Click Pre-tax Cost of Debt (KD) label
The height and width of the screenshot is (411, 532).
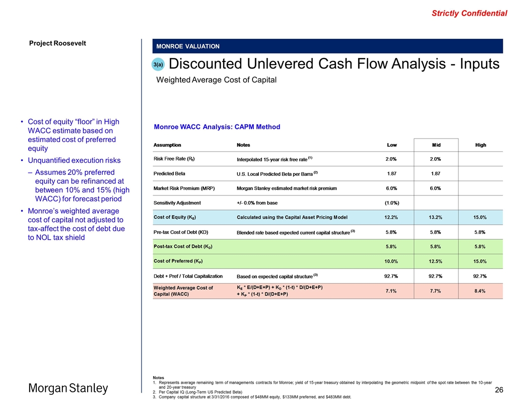point(181,232)
